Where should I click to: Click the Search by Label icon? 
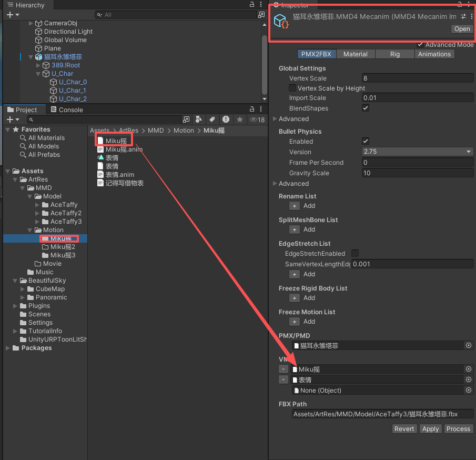212,119
